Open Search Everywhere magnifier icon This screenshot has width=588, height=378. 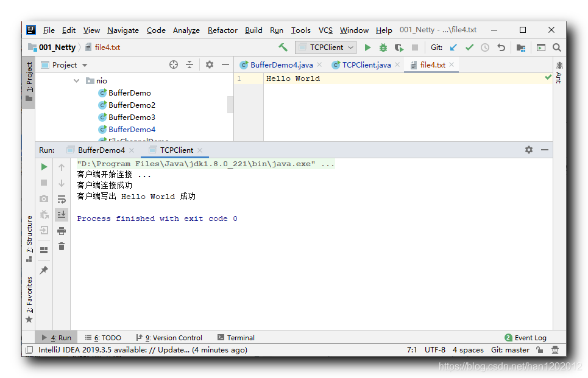[557, 47]
